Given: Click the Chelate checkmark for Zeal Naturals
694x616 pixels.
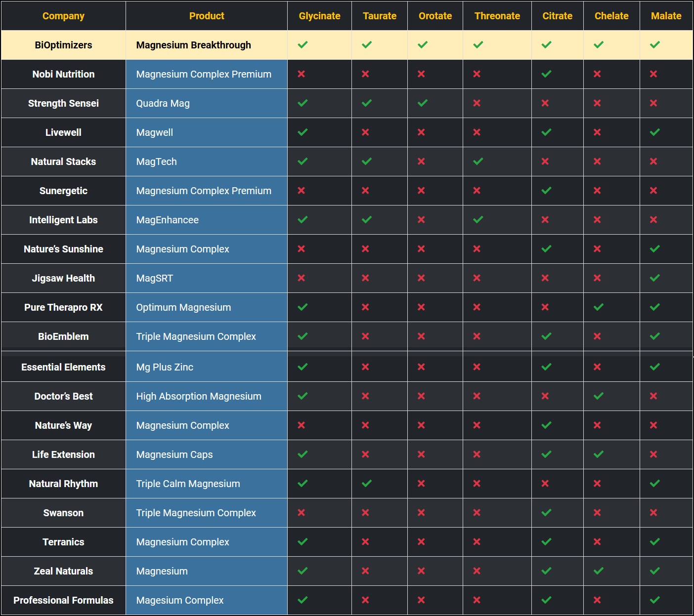Looking at the screenshot, I should coord(599,571).
